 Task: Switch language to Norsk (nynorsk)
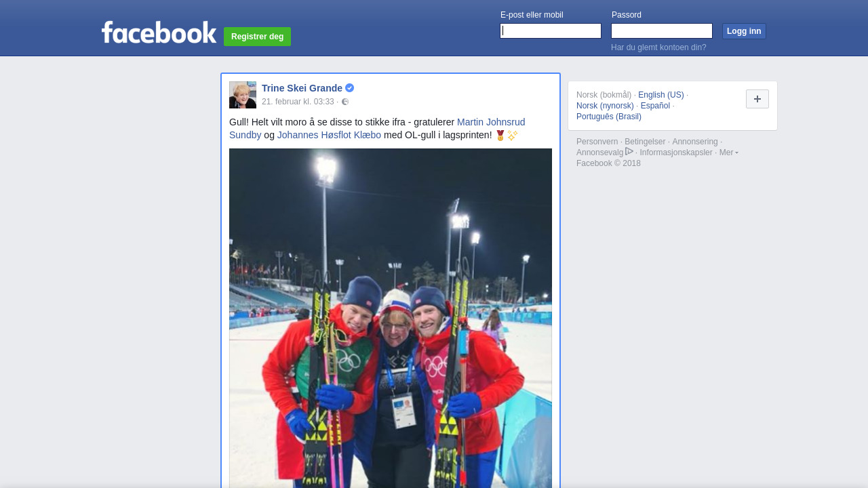click(x=605, y=106)
